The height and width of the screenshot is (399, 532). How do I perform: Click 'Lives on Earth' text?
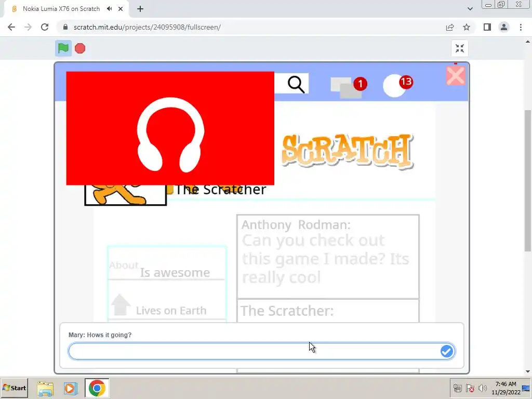click(171, 311)
